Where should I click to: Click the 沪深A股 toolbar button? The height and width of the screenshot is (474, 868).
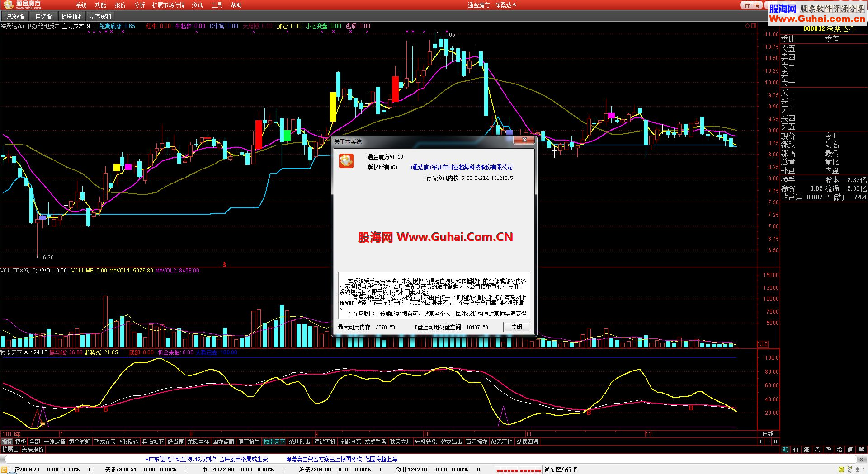tap(15, 16)
